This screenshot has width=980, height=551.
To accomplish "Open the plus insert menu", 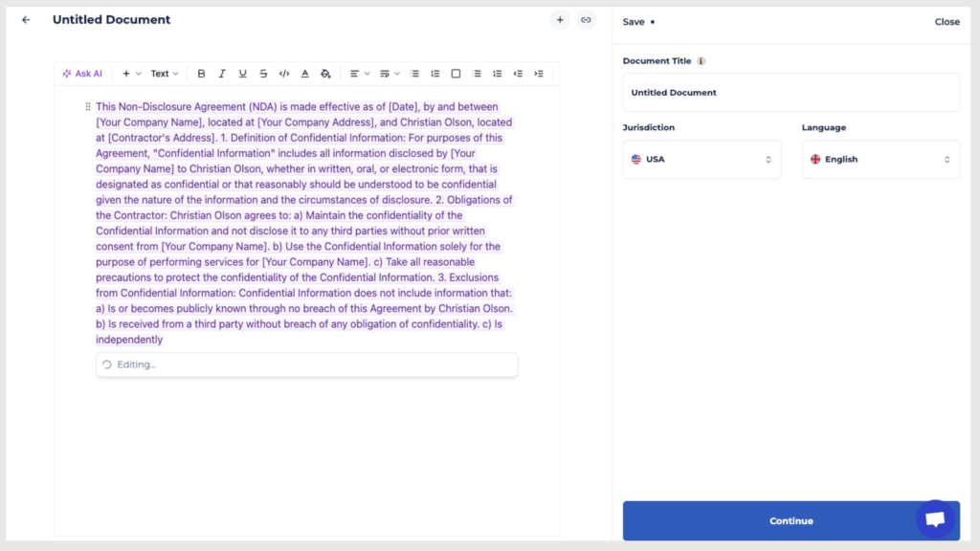I will point(131,74).
